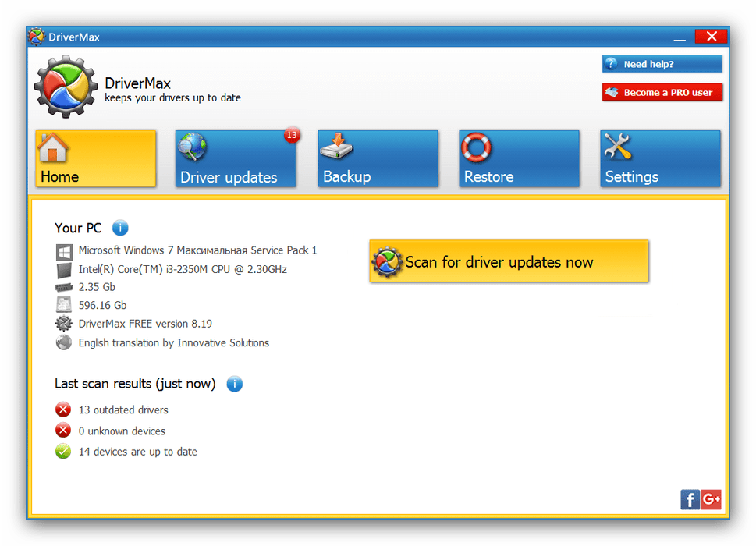Click the info icon beside Last scan results
Image resolution: width=756 pixels, height=546 pixels.
(234, 384)
